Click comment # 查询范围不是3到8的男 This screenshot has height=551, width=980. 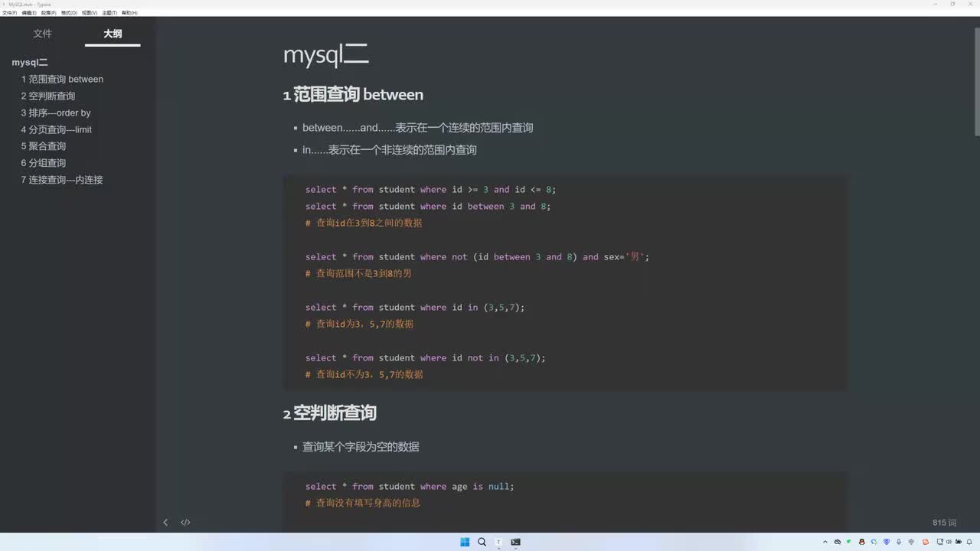click(x=358, y=274)
